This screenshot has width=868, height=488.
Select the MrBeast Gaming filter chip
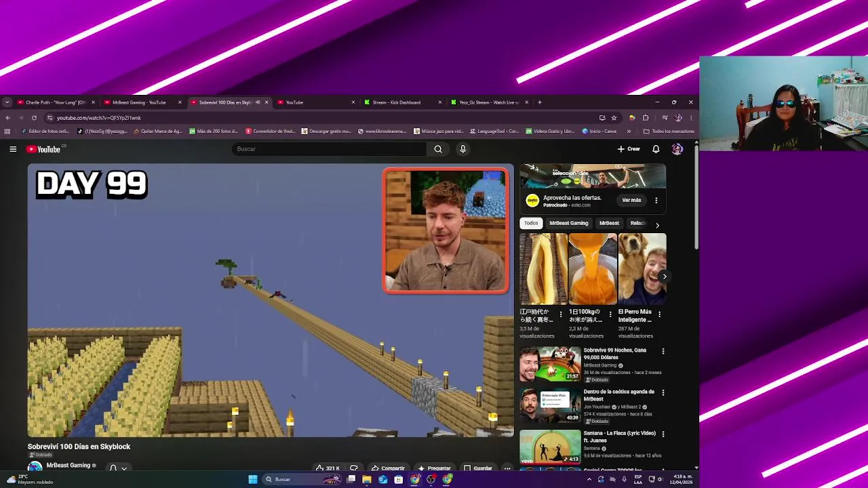pyautogui.click(x=569, y=223)
